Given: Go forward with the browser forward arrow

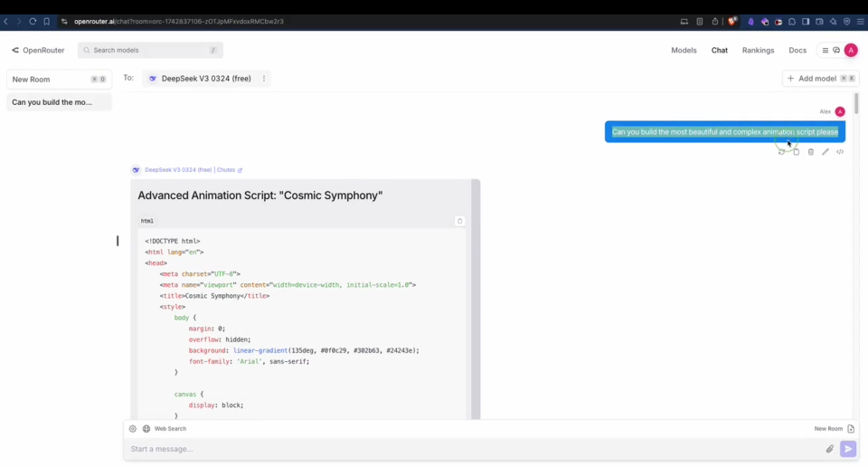Looking at the screenshot, I should (x=19, y=22).
